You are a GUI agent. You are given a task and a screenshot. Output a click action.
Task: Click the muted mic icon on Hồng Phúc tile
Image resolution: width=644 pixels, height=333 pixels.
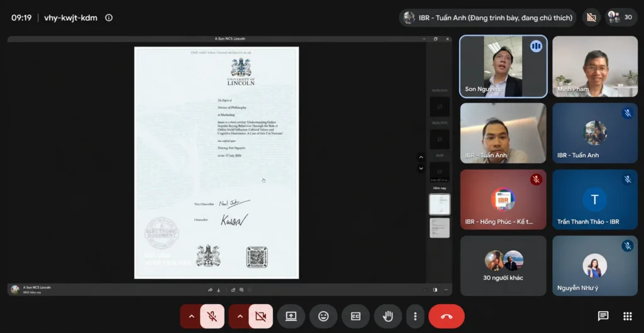pyautogui.click(x=536, y=179)
